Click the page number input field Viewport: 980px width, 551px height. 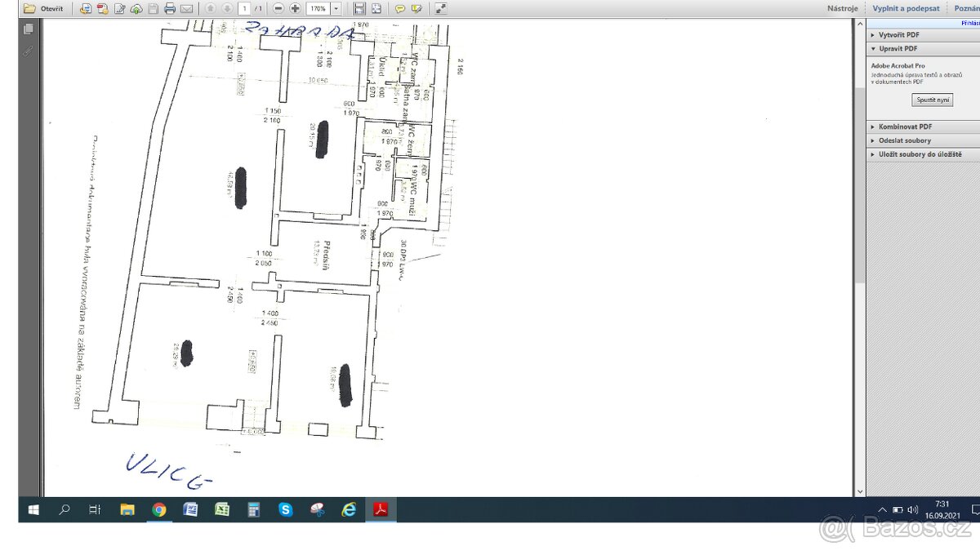(x=244, y=9)
